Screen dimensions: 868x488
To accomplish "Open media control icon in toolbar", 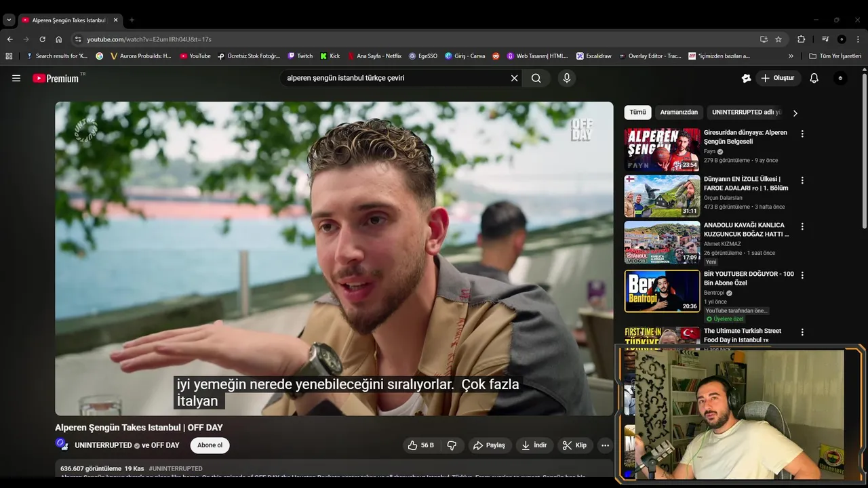I will tap(825, 39).
